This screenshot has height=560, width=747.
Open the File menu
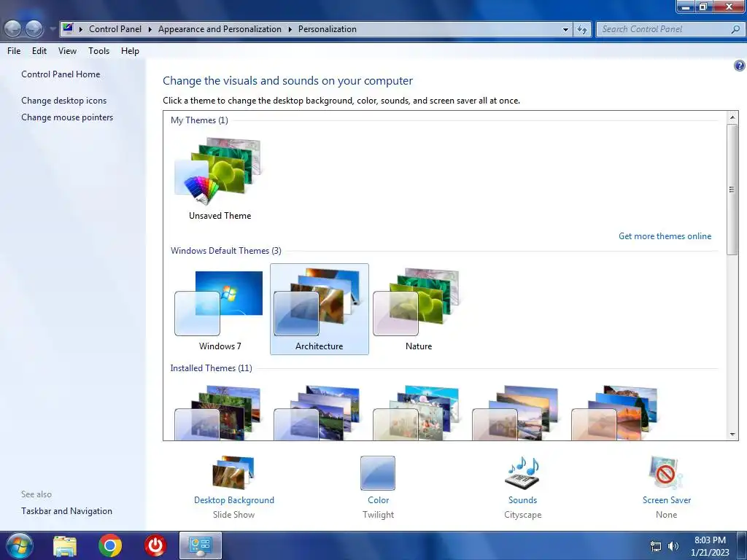[14, 51]
